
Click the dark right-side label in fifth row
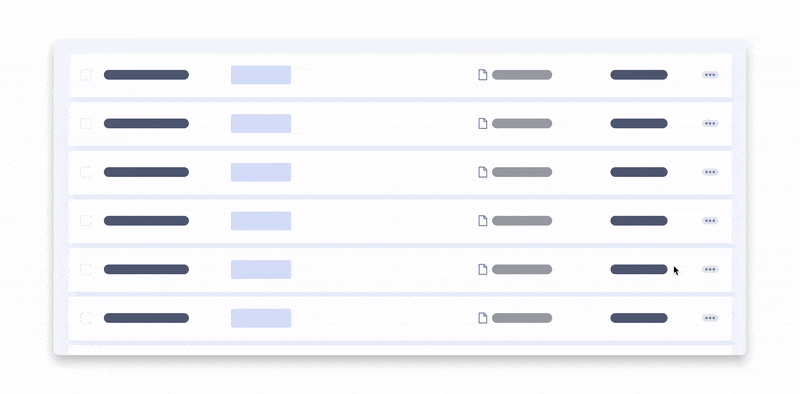639,269
